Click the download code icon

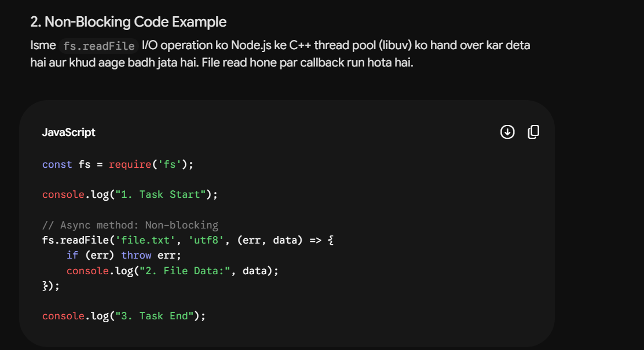click(x=507, y=132)
